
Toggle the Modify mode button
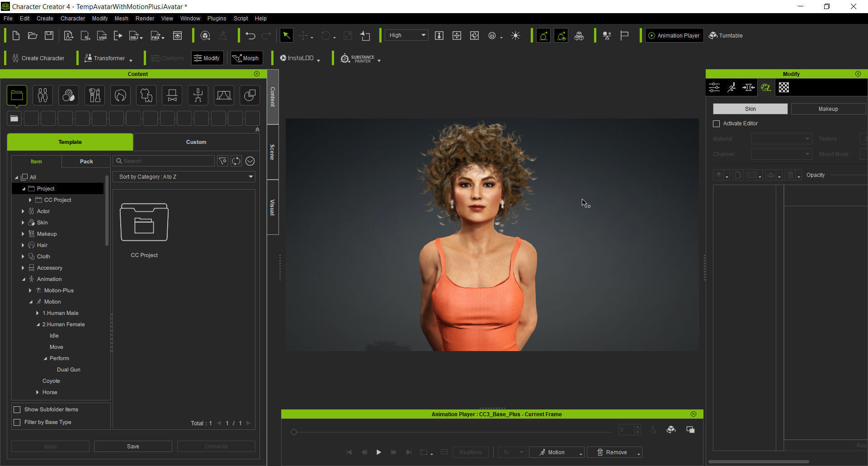[207, 58]
